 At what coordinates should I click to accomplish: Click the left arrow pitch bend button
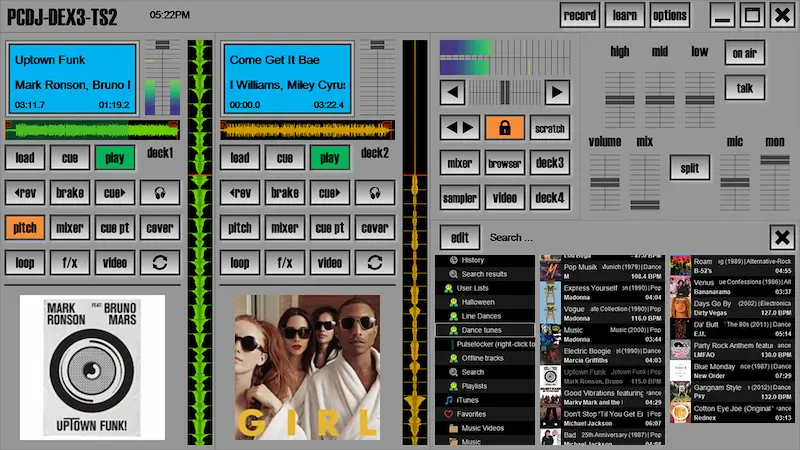click(453, 93)
